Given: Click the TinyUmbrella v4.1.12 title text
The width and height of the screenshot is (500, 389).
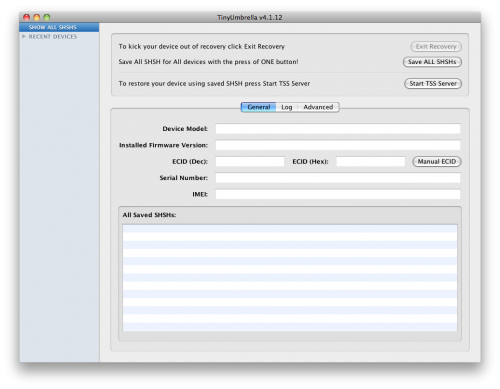Looking at the screenshot, I should [250, 17].
